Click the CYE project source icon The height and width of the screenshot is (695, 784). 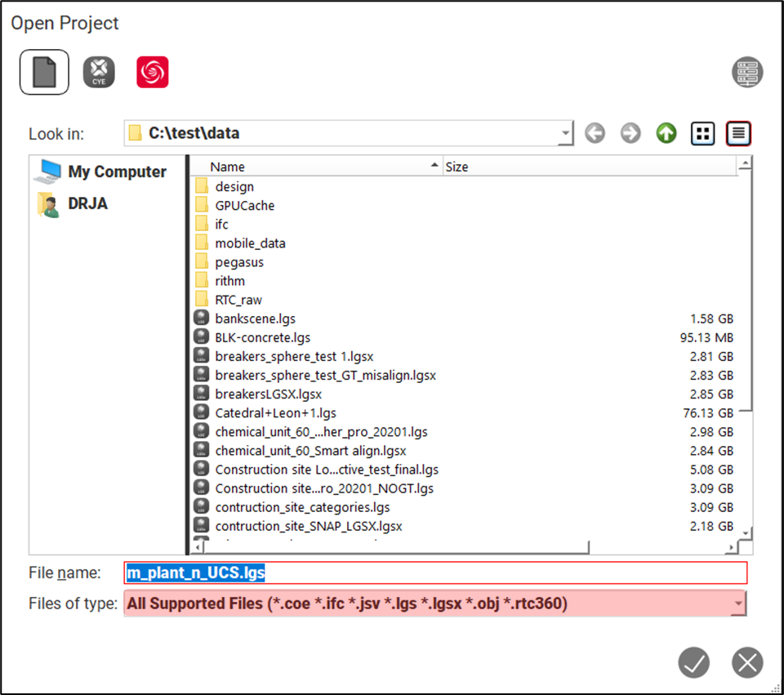pos(99,73)
